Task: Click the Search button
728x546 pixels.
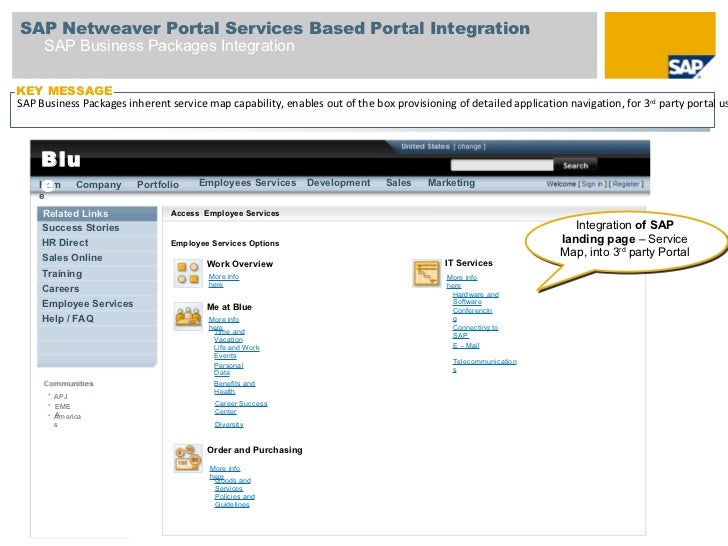Action: (x=575, y=165)
